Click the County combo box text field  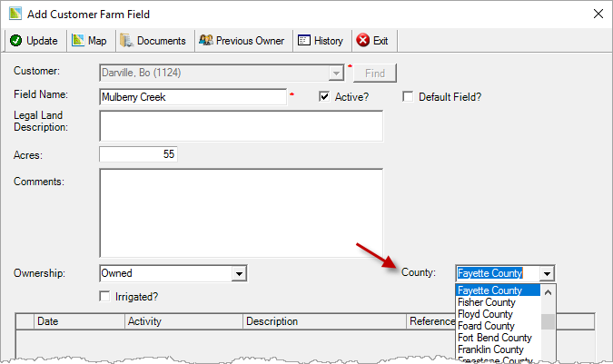click(x=498, y=273)
